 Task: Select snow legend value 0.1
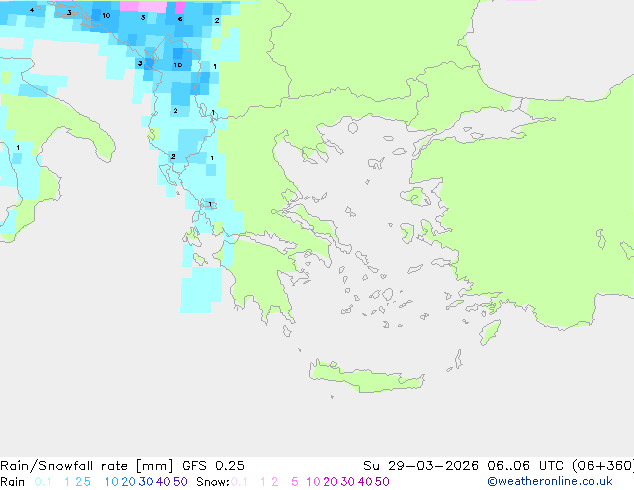[239, 482]
